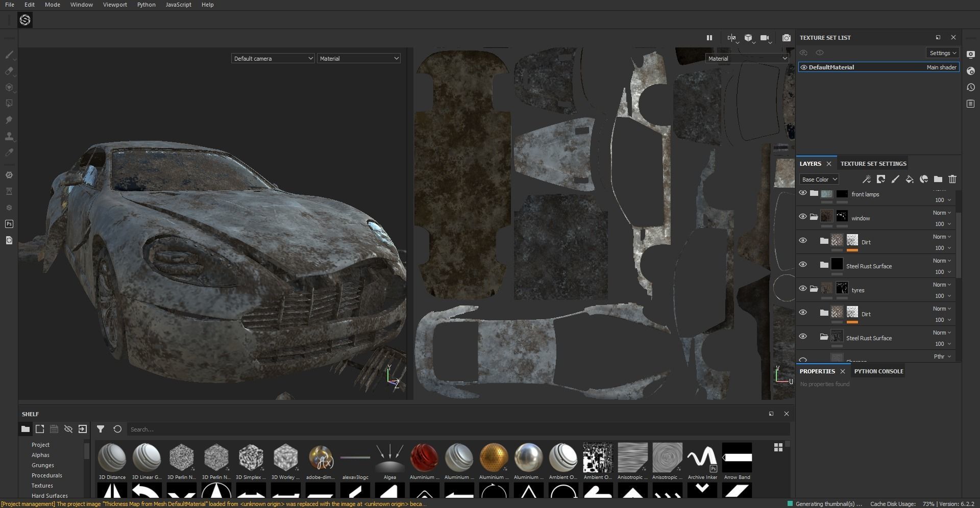Open Display settings panel icon
The height and width of the screenshot is (508, 980).
[971, 55]
